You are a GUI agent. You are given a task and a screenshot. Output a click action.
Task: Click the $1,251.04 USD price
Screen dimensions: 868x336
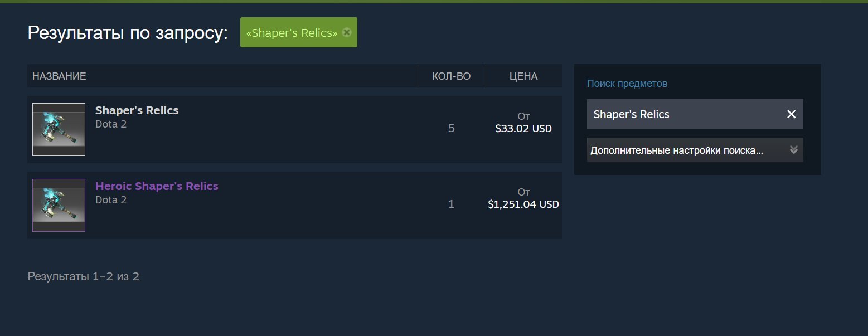pyautogui.click(x=523, y=204)
